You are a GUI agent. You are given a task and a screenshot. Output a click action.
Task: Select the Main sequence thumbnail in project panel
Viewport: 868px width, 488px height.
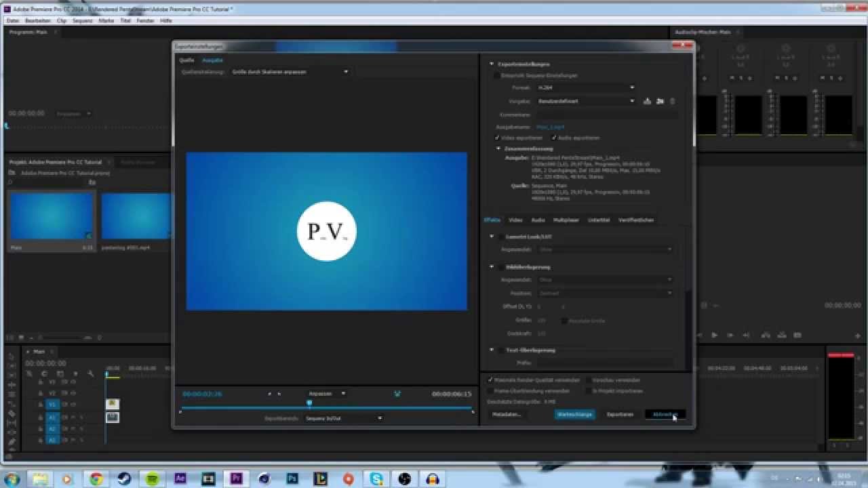[52, 216]
